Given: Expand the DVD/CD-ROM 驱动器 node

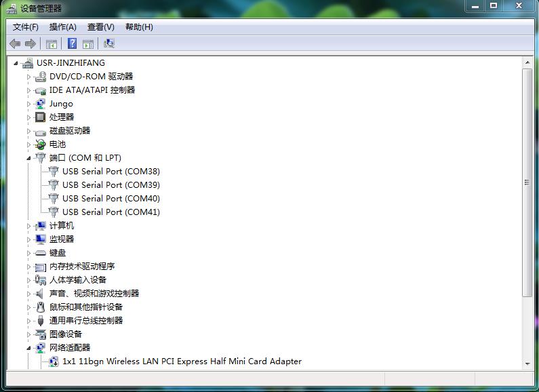Looking at the screenshot, I should [29, 77].
